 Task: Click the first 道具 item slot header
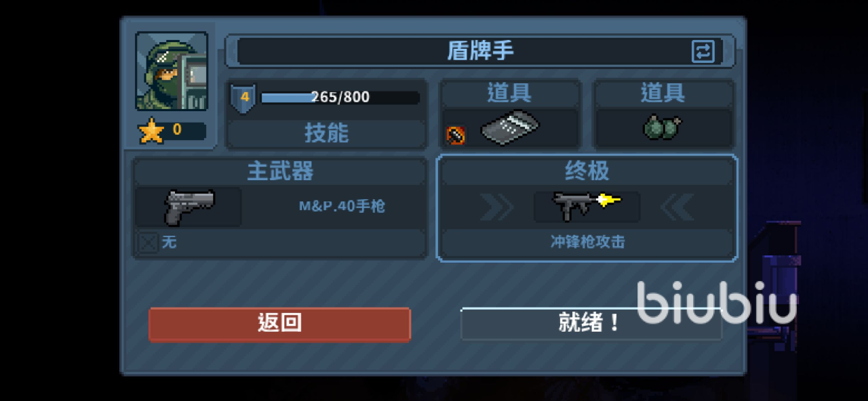[509, 93]
